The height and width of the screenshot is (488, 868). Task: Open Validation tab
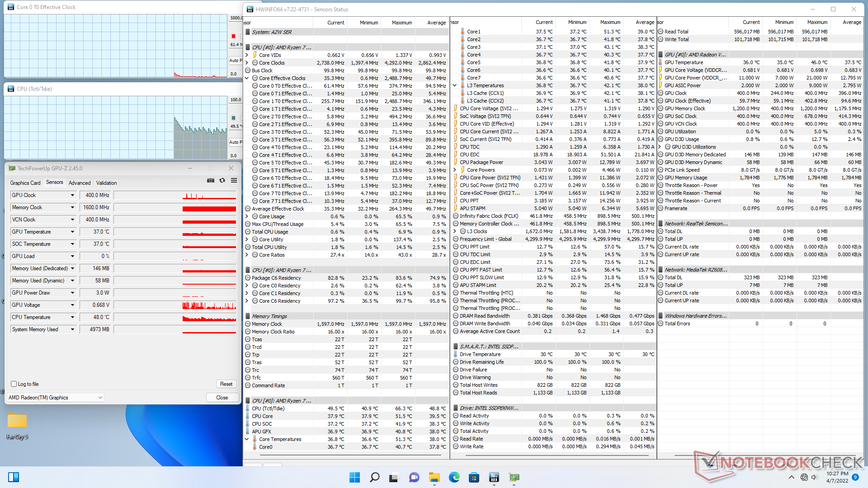click(x=107, y=183)
